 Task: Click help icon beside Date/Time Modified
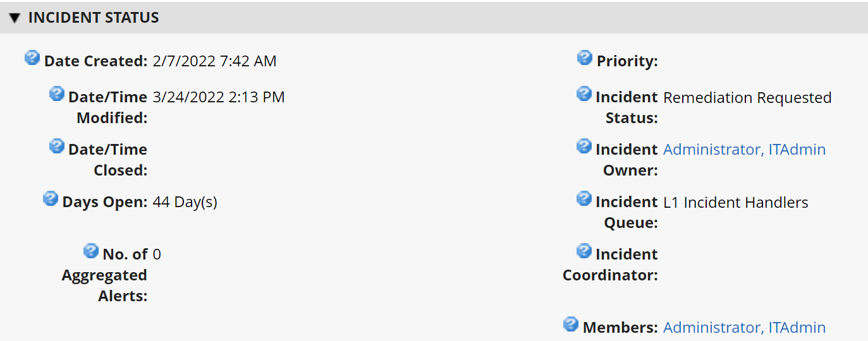pos(57,94)
